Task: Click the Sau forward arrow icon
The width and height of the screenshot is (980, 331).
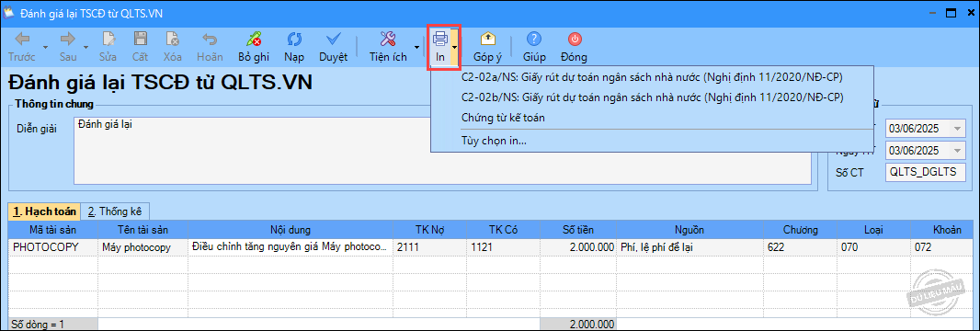Action: click(x=67, y=40)
